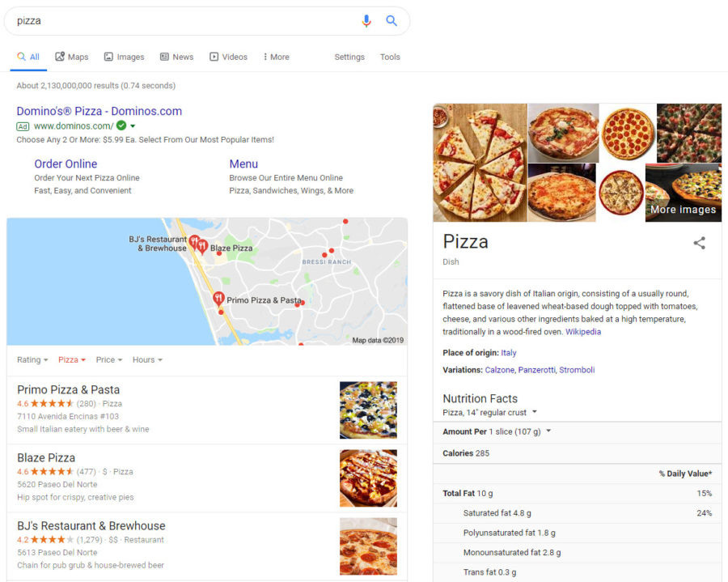Click the Primo Pizza & Pasta map pin

(x=218, y=299)
